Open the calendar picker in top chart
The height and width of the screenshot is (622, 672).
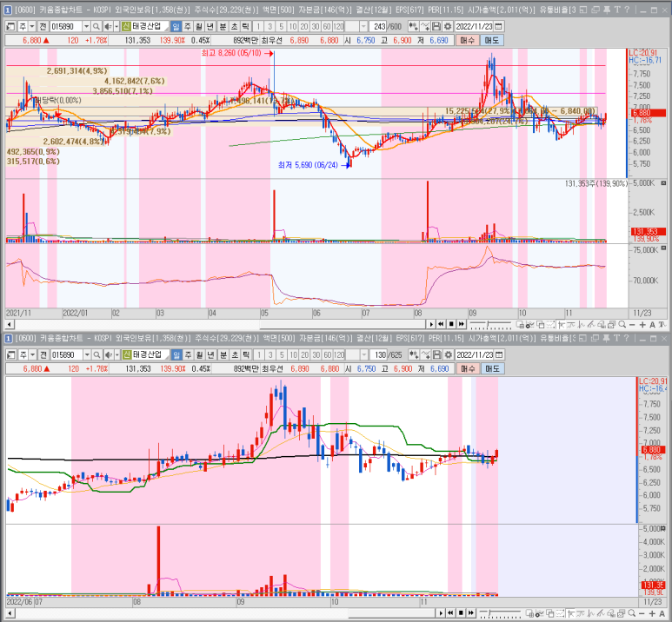498,27
